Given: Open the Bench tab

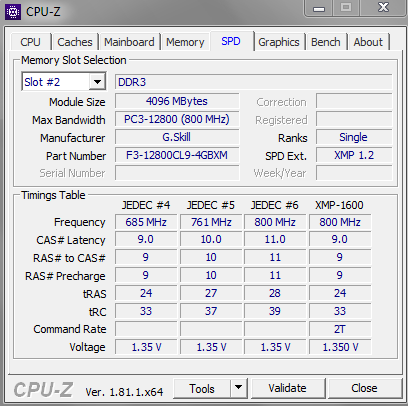Looking at the screenshot, I should [326, 42].
